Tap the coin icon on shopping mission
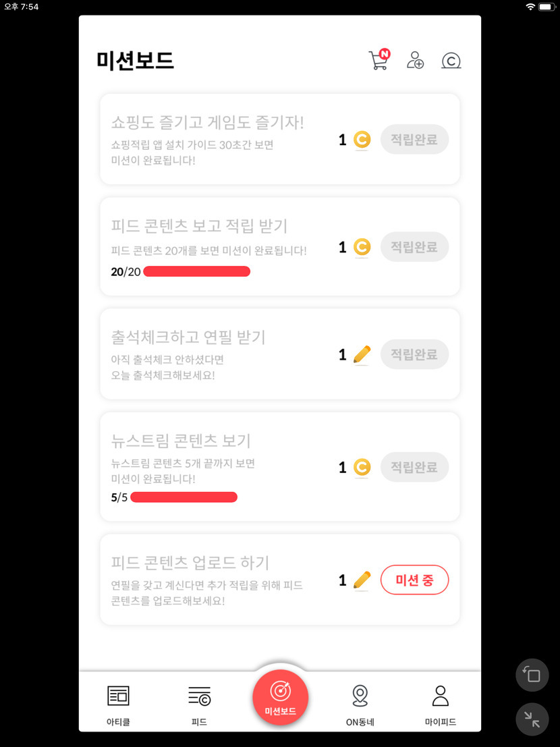The width and height of the screenshot is (560, 747). 362,140
